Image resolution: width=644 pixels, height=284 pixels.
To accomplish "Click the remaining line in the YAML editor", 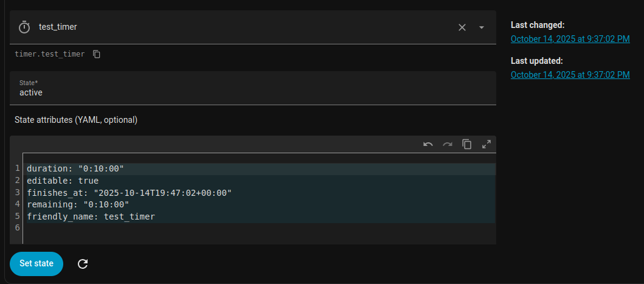I will (x=78, y=204).
